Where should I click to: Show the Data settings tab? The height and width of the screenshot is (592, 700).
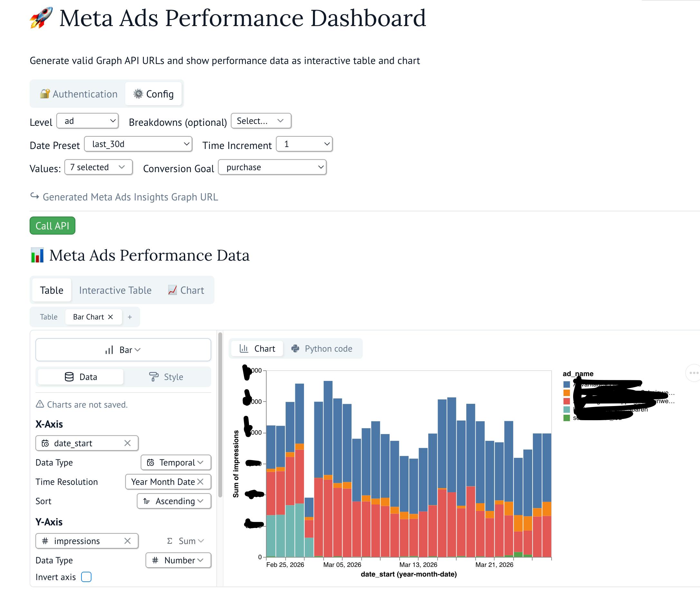[x=80, y=377]
